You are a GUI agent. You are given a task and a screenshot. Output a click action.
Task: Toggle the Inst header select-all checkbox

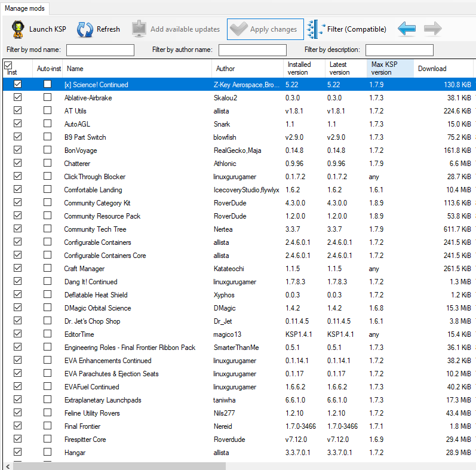[x=8, y=65]
